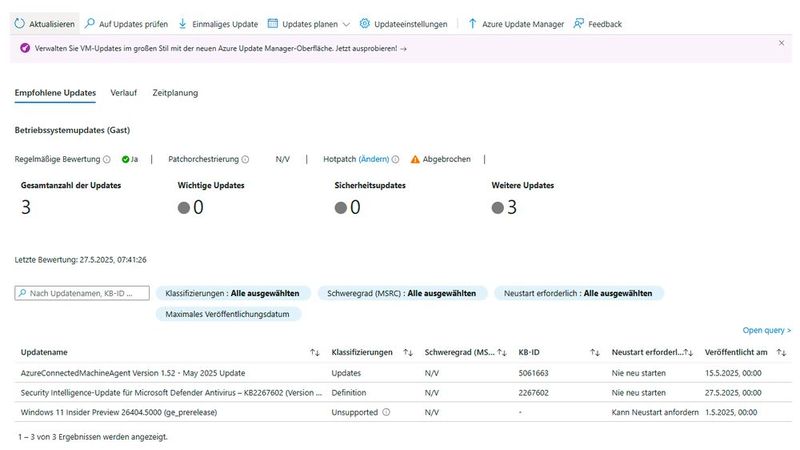Click the purple rocket icon in banner

[x=24, y=48]
